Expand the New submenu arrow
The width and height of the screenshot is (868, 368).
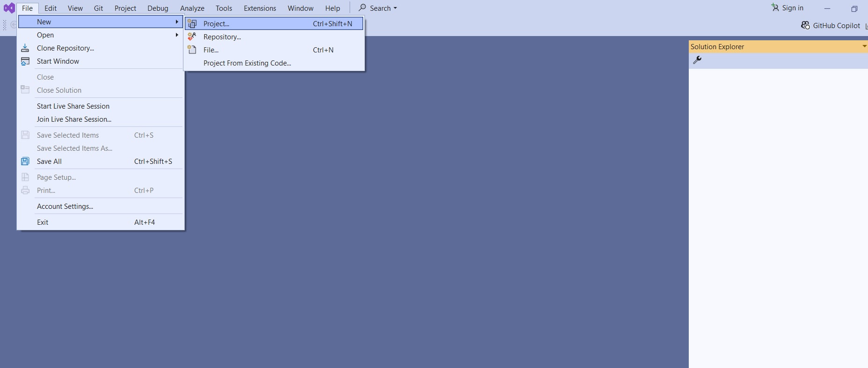[177, 22]
